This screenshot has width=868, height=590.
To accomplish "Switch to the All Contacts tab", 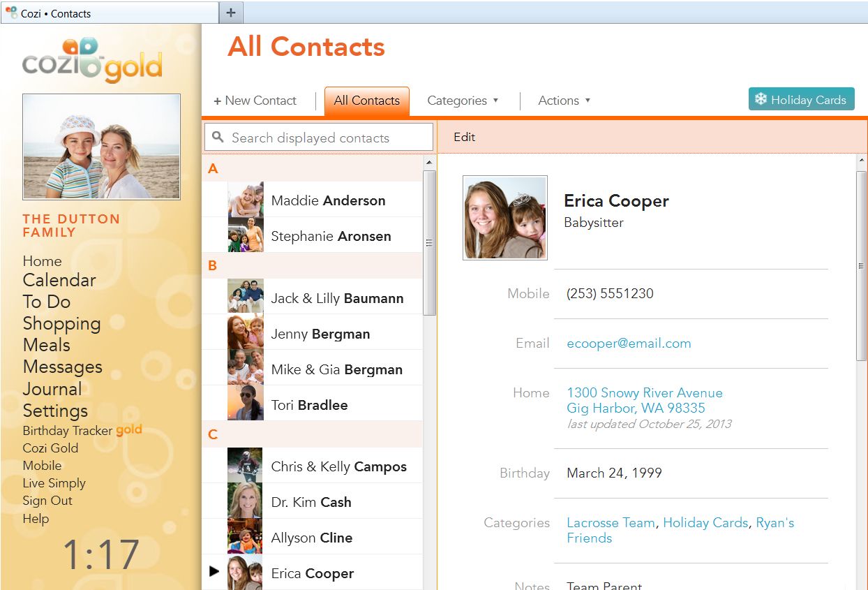I will point(367,101).
